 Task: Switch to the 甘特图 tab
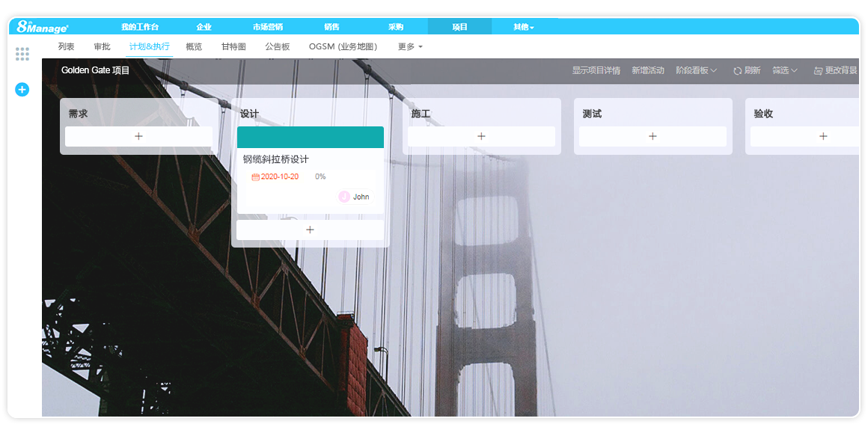233,46
